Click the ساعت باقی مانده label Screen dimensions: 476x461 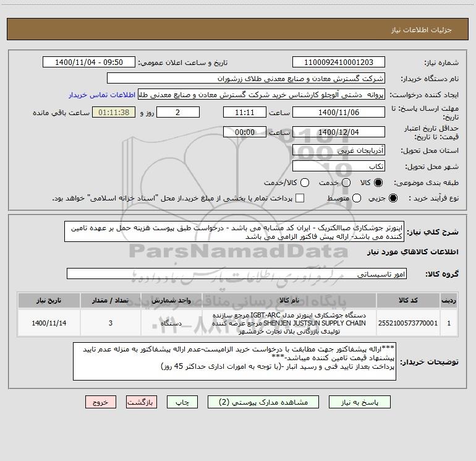click(x=61, y=113)
